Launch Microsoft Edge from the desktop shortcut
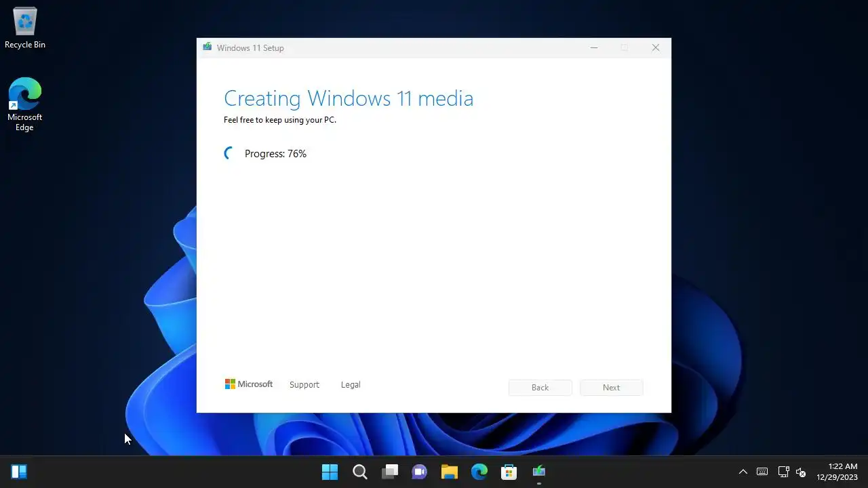This screenshot has width=868, height=488. click(25, 104)
